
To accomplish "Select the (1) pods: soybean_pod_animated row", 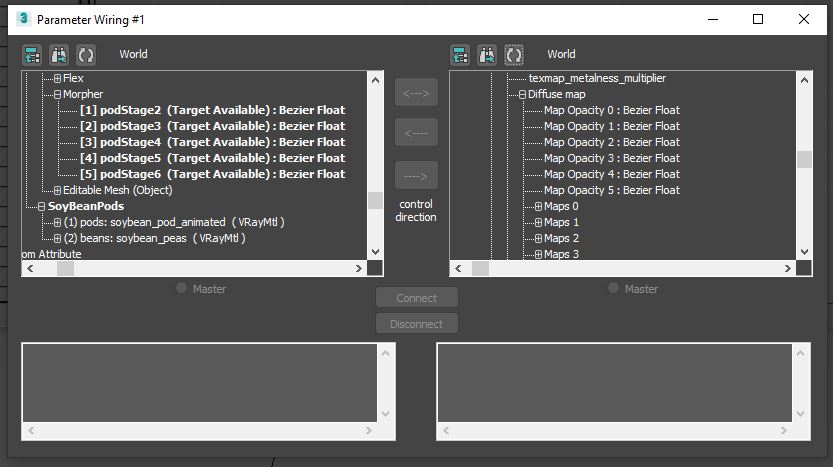I will coord(174,222).
